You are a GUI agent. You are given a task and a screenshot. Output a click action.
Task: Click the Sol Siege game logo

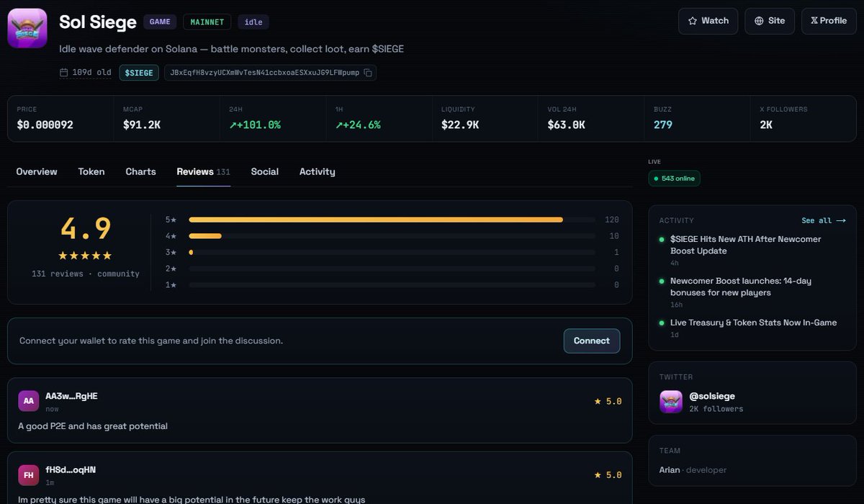coord(27,28)
